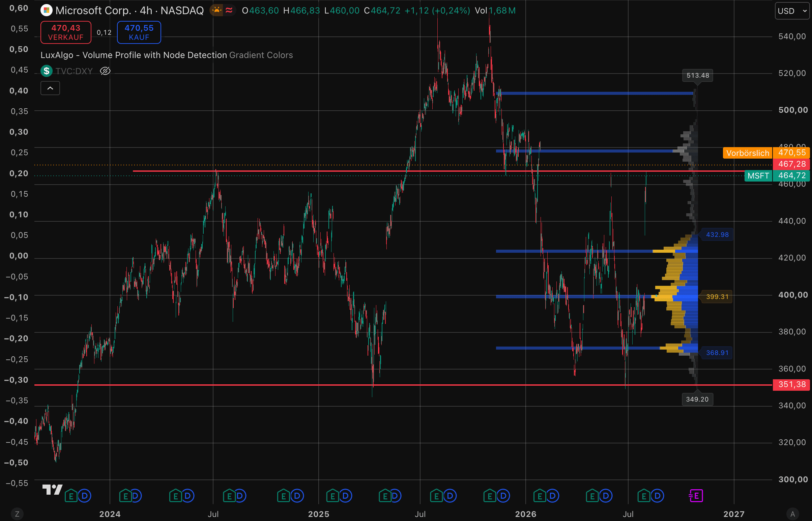The image size is (812, 521).
Task: Open the first earnings marker after the 2025 label
Action: pos(332,496)
